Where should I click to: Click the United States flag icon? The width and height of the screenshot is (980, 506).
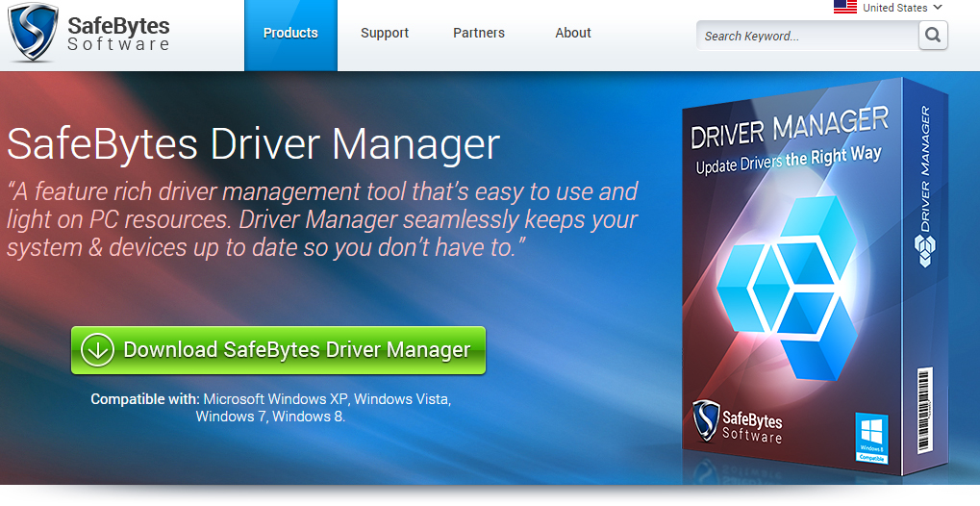tap(845, 7)
